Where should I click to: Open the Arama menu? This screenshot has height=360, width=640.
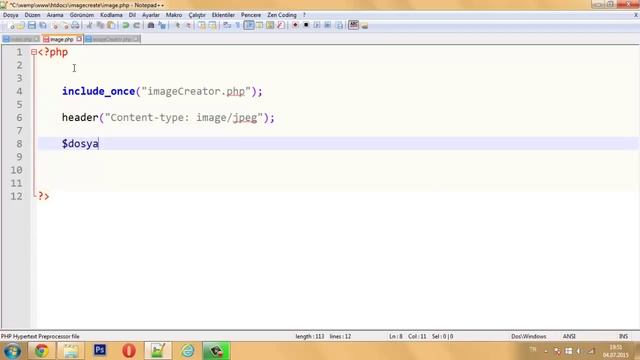(55, 15)
